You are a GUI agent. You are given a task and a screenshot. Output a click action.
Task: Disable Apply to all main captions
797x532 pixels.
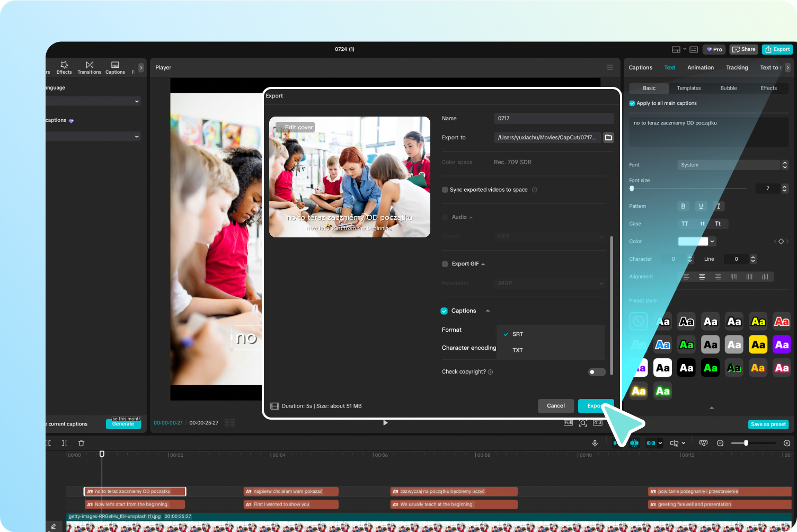click(631, 103)
